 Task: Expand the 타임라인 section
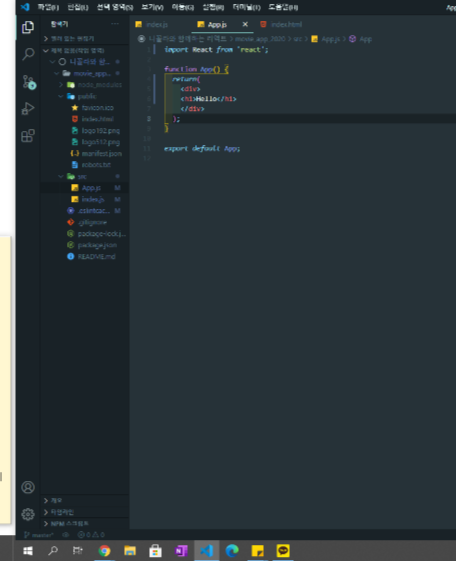84,512
